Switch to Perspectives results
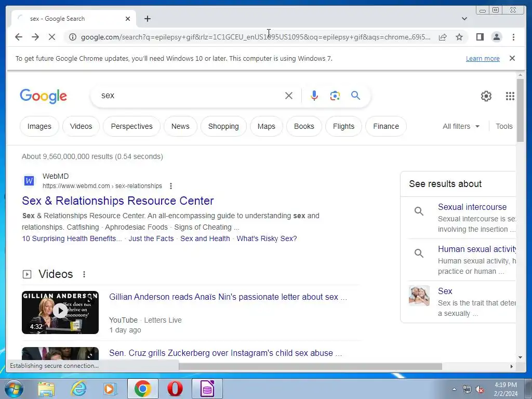The height and width of the screenshot is (399, 532). (131, 126)
